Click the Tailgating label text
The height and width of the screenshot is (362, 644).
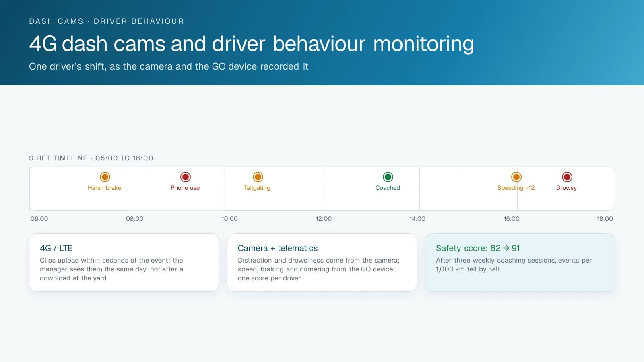coord(257,188)
